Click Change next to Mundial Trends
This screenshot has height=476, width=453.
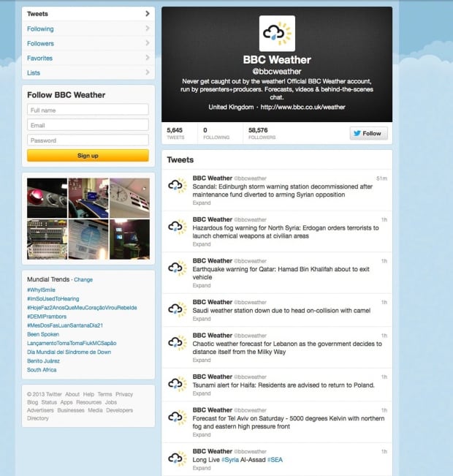83,279
